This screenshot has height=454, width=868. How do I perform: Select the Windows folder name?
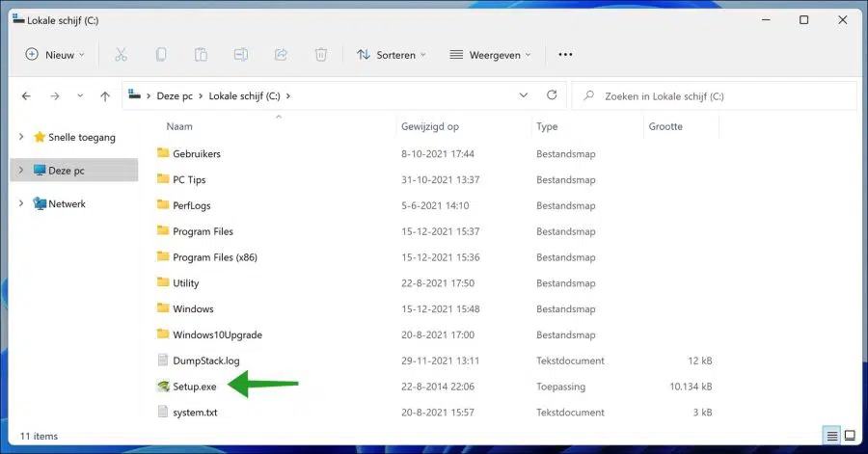point(193,309)
